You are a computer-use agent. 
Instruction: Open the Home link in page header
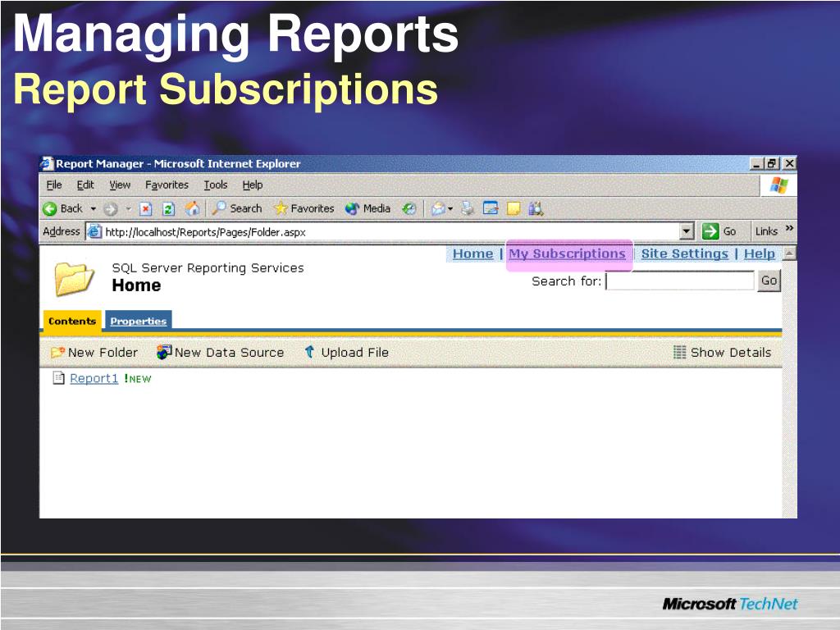(473, 253)
